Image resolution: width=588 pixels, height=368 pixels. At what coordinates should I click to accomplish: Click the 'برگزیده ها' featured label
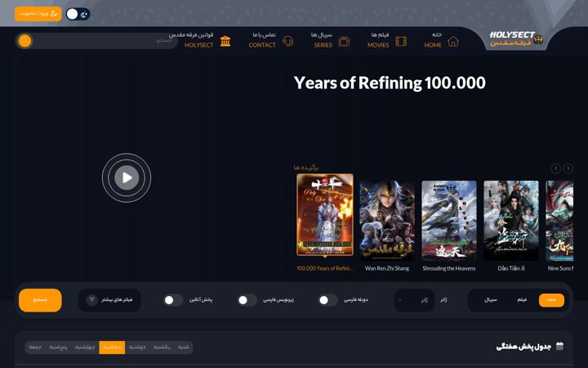coord(306,168)
